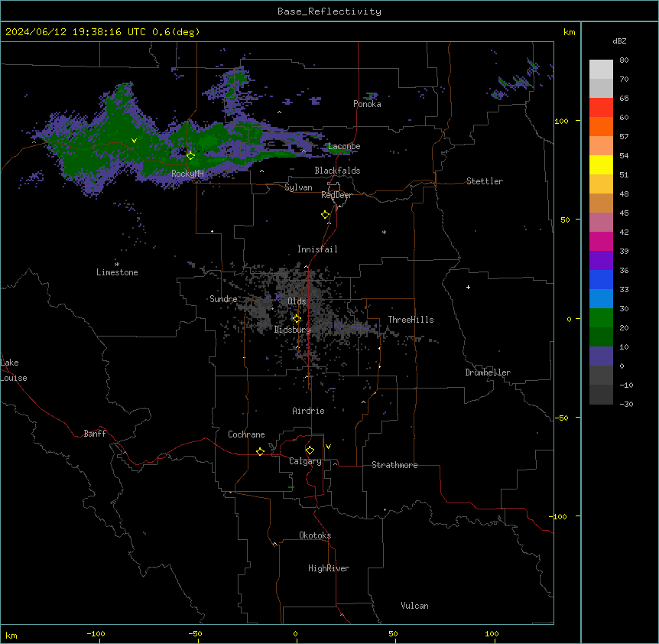Screen dimensions: 659x644
Task: Pick the magenta 39-42 dBZ legend color
Action: (x=601, y=241)
